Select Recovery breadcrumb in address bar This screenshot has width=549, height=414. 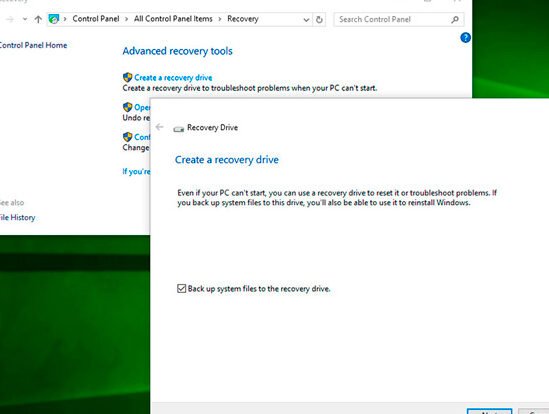243,19
